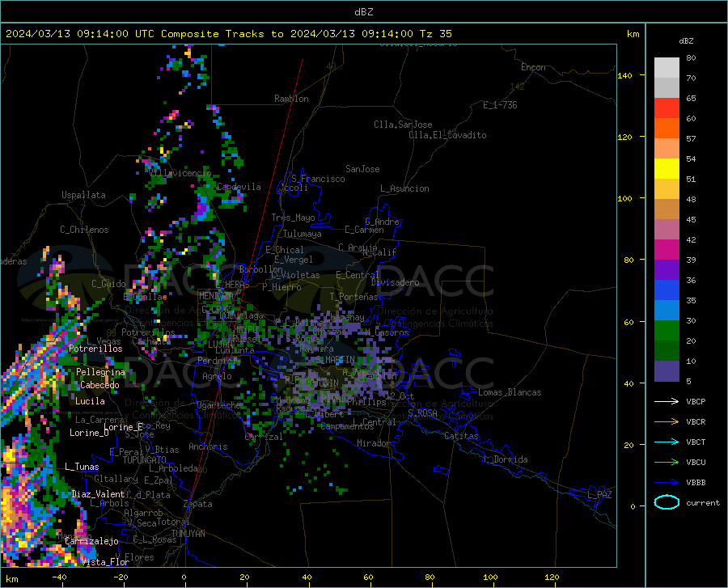Viewport: 728px width, 588px height.
Task: Click the 'Tz 35' header value
Action: pyautogui.click(x=435, y=34)
